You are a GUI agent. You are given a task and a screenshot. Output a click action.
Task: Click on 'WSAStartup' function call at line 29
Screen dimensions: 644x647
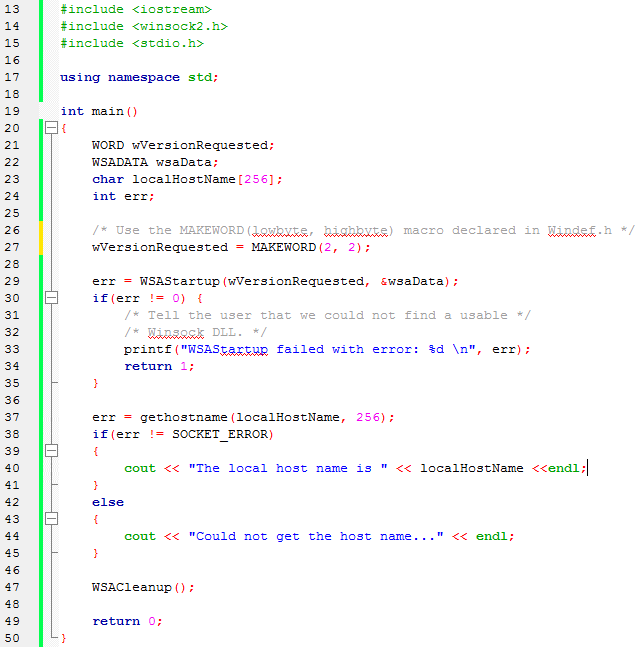pyautogui.click(x=179, y=281)
